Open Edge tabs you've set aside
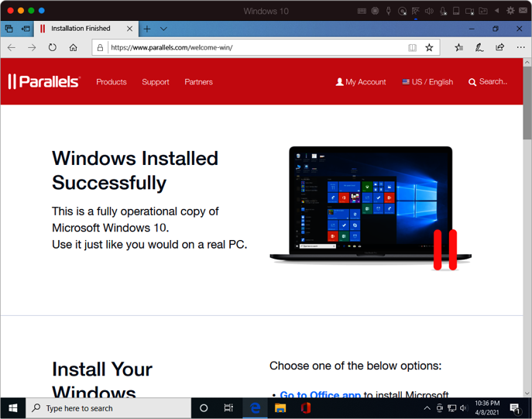 [9, 29]
